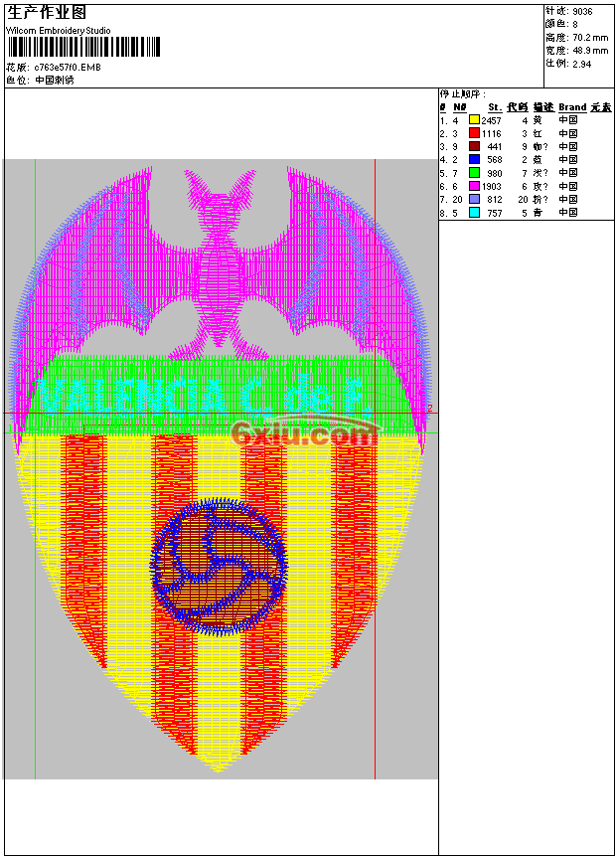The width and height of the screenshot is (616, 856).
Task: Click the design barcode
Action: [x=83, y=47]
